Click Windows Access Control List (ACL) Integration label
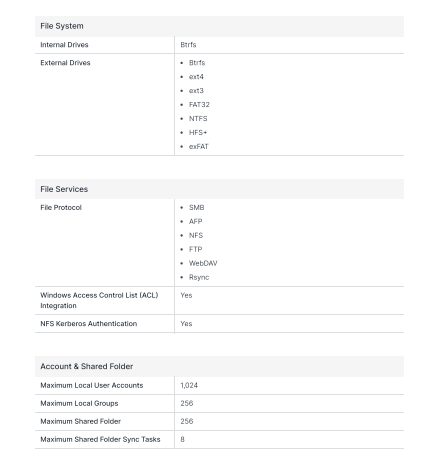Viewport: 436px width, 460px height. coord(99,300)
